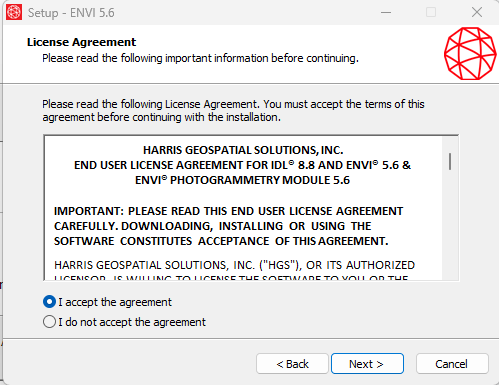Click the scrollbar track below the thumb
Image resolution: width=499 pixels, height=385 pixels.
point(450,225)
